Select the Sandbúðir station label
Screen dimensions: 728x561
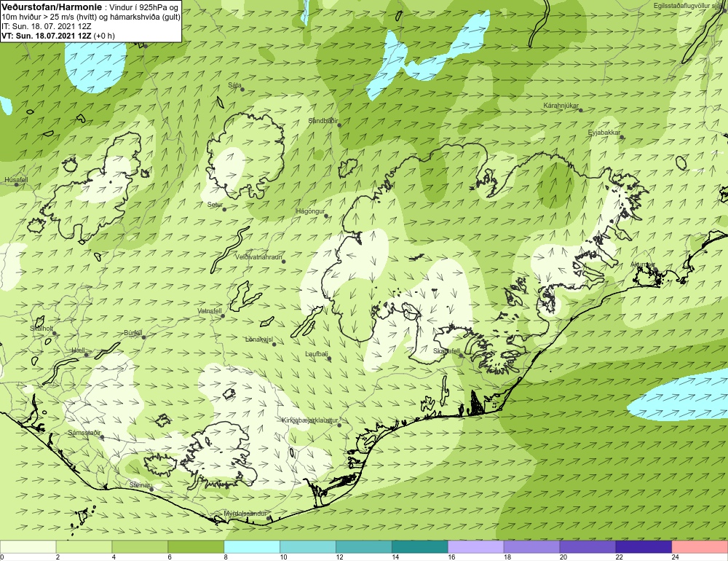point(323,121)
